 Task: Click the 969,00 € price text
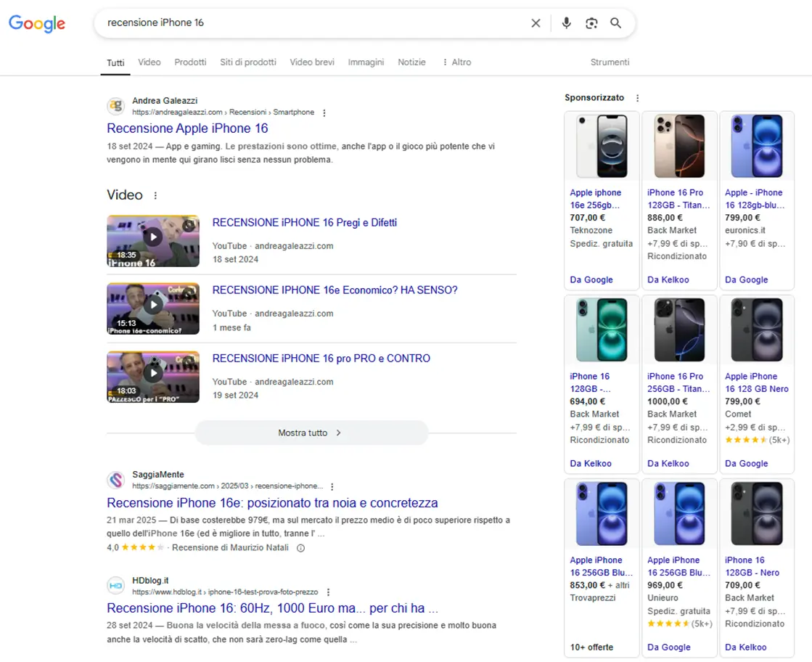[x=665, y=585]
